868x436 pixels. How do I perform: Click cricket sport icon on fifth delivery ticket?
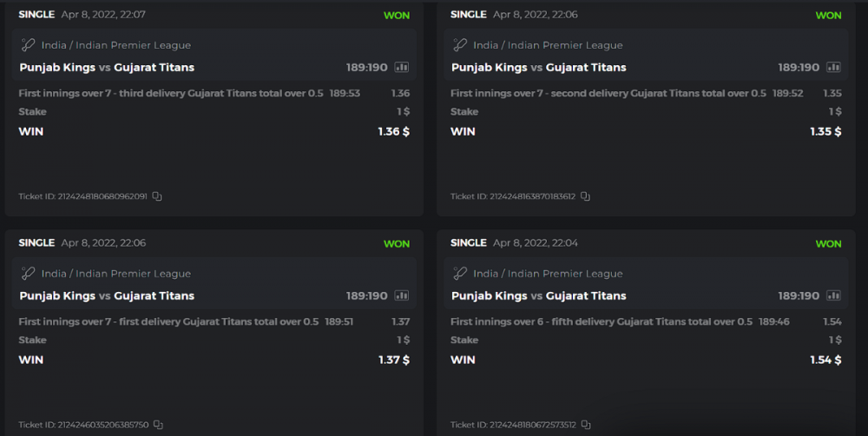point(460,274)
